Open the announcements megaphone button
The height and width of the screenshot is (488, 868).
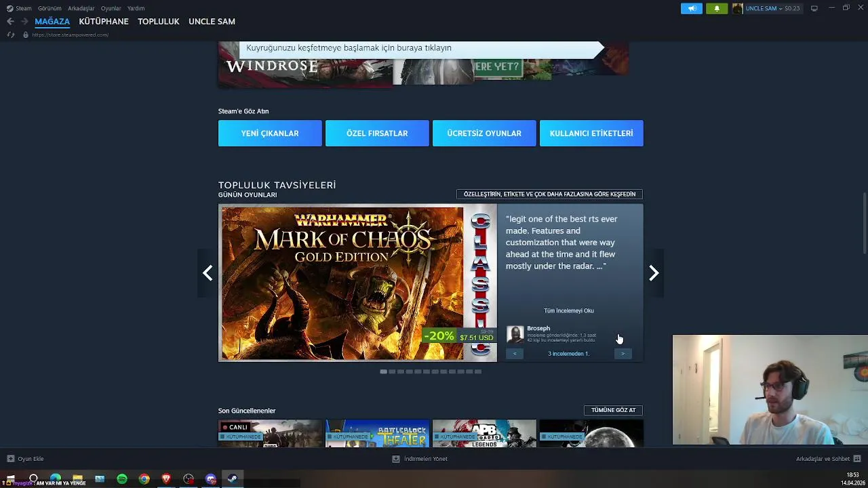(x=692, y=8)
